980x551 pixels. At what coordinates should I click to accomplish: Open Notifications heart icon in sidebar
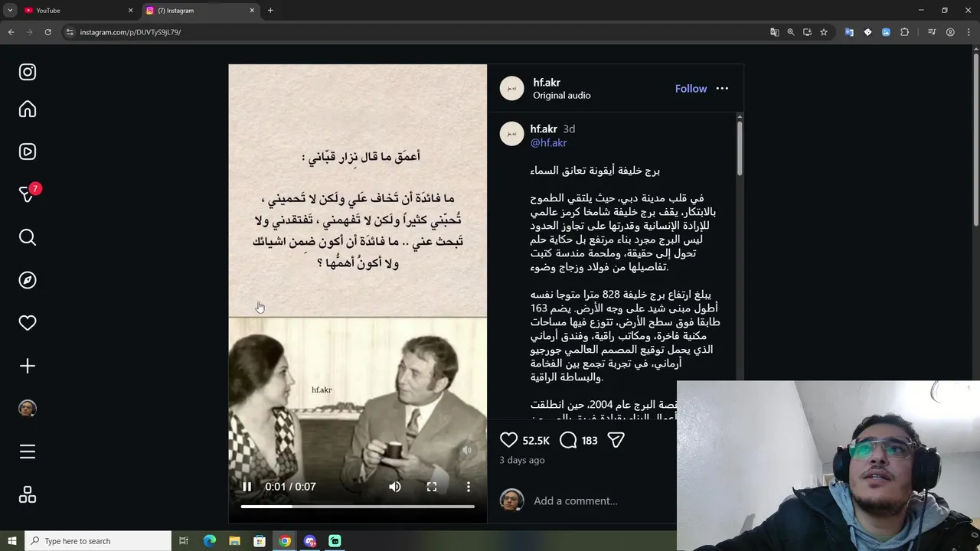pyautogui.click(x=28, y=323)
